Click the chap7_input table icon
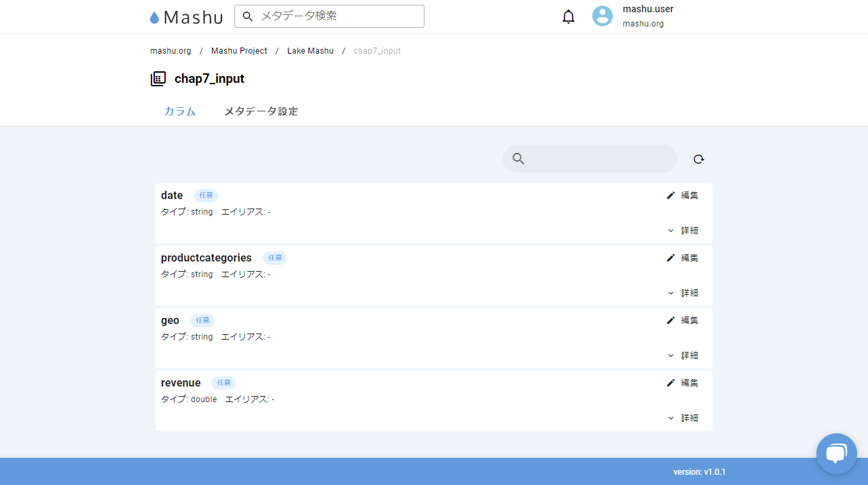Image resolution: width=868 pixels, height=485 pixels. pos(158,79)
